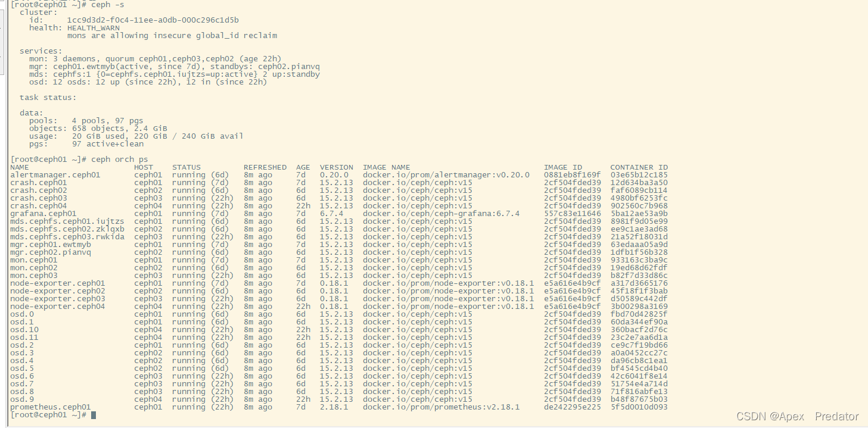
Task: Click mgr.ceph02.pianvq daemon name
Action: point(51,252)
